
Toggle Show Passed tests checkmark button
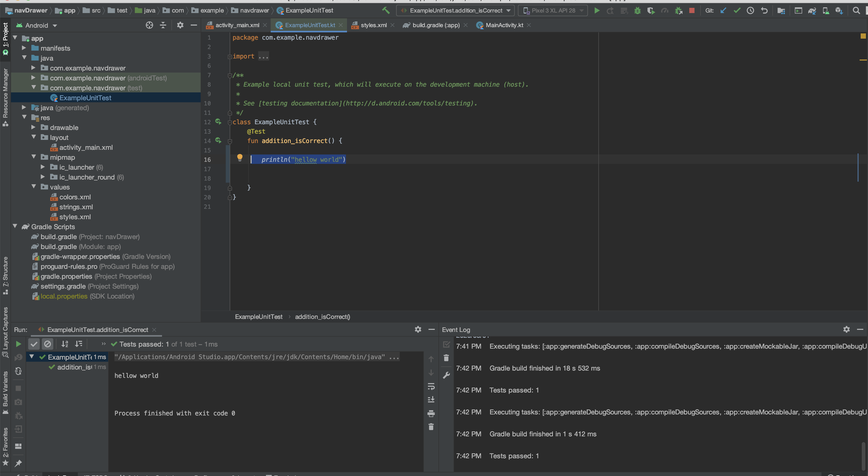pyautogui.click(x=34, y=344)
